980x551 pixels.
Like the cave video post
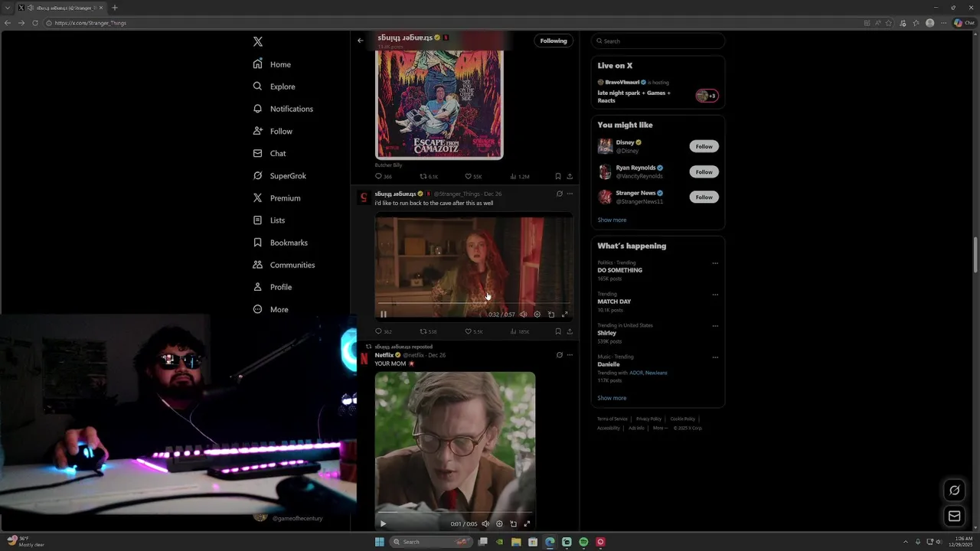[x=474, y=331]
